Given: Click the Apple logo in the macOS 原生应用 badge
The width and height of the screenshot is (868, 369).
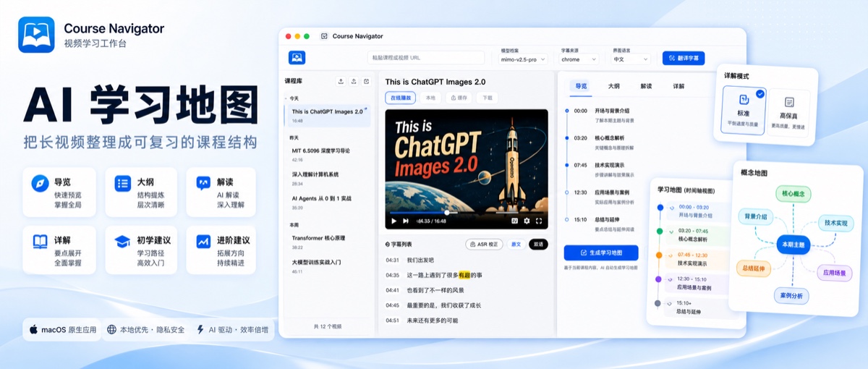Looking at the screenshot, I should pos(33,329).
